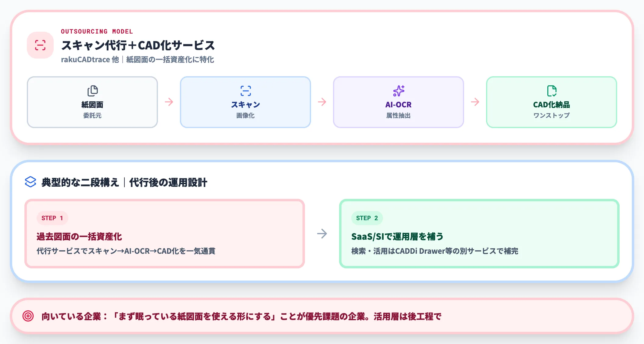Select the paper copy icon in 紙図面 card
Screen dimensions: 644x344
(92, 90)
